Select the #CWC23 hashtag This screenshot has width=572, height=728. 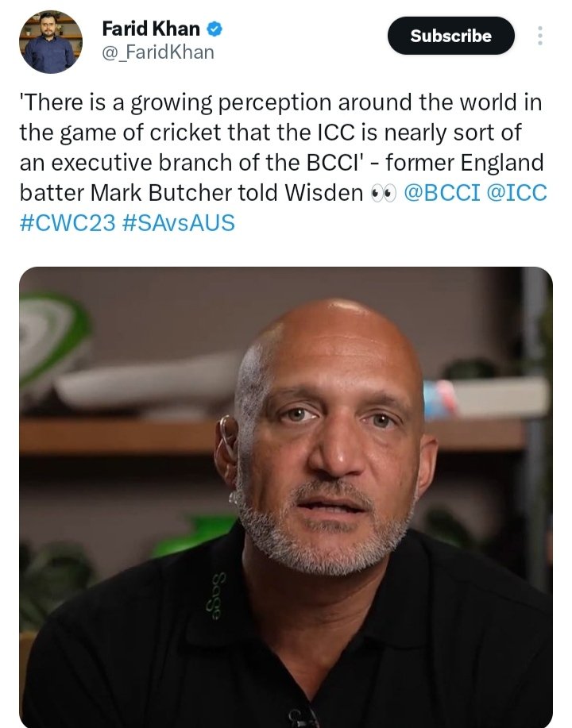(68, 223)
